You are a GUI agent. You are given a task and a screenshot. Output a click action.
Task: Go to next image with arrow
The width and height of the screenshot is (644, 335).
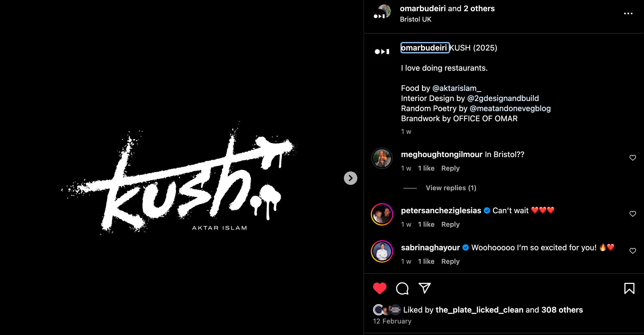[x=351, y=178]
